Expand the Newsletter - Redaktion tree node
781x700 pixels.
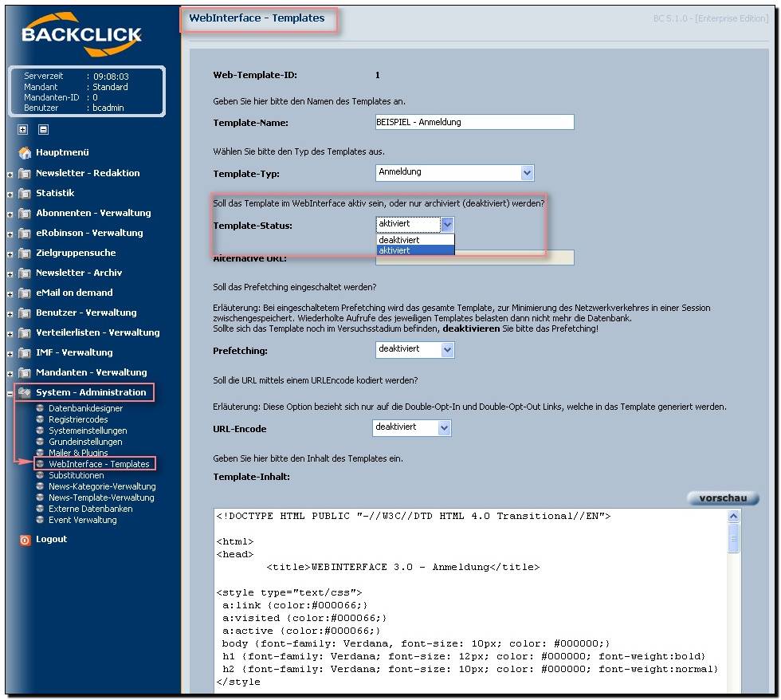point(10,175)
